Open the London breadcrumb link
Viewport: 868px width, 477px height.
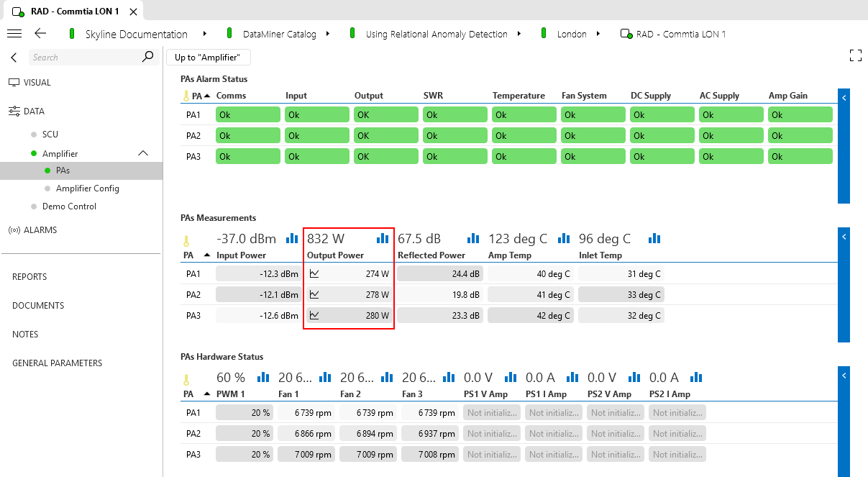pos(571,34)
